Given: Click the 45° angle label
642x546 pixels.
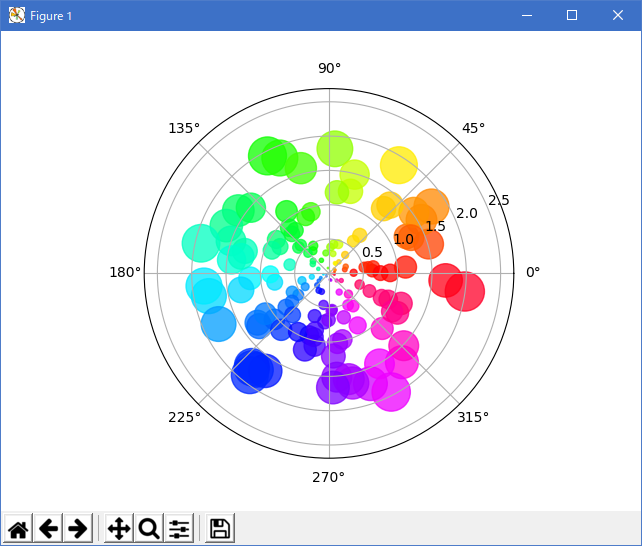Looking at the screenshot, I should pyautogui.click(x=473, y=128).
